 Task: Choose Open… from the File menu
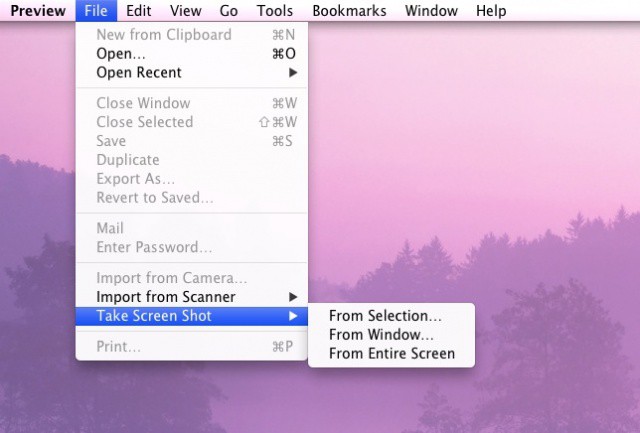tap(121, 53)
